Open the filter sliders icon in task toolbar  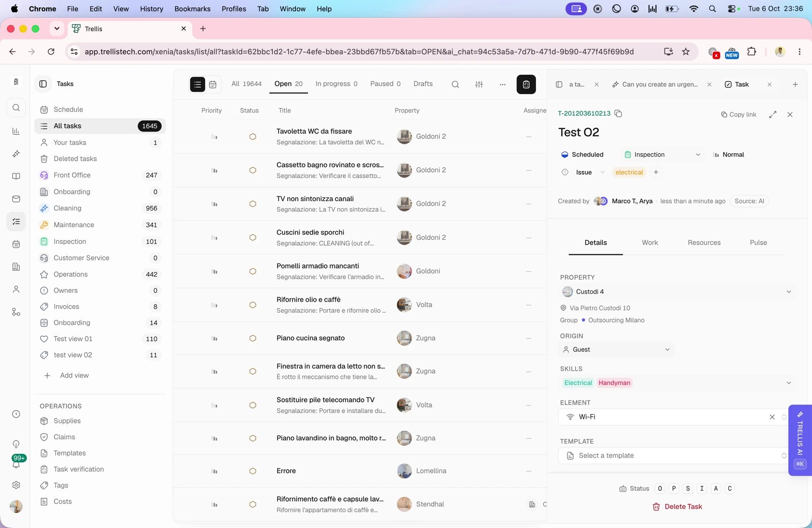click(x=479, y=84)
